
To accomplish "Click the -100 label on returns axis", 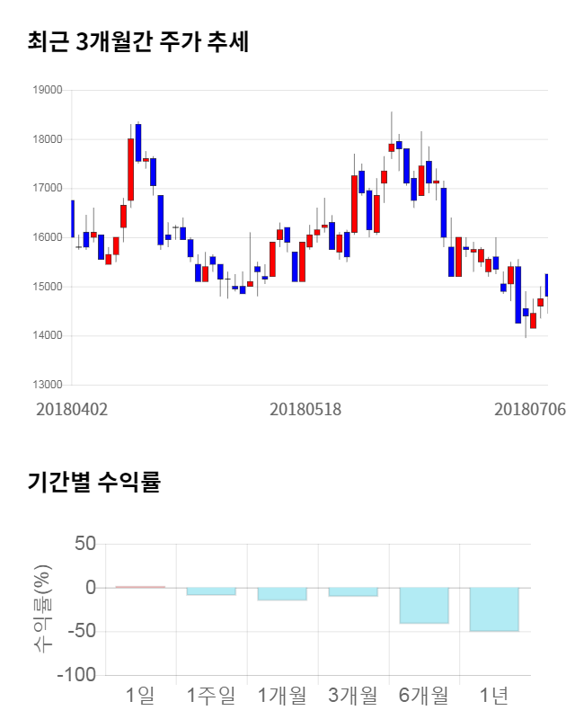I will [x=75, y=675].
